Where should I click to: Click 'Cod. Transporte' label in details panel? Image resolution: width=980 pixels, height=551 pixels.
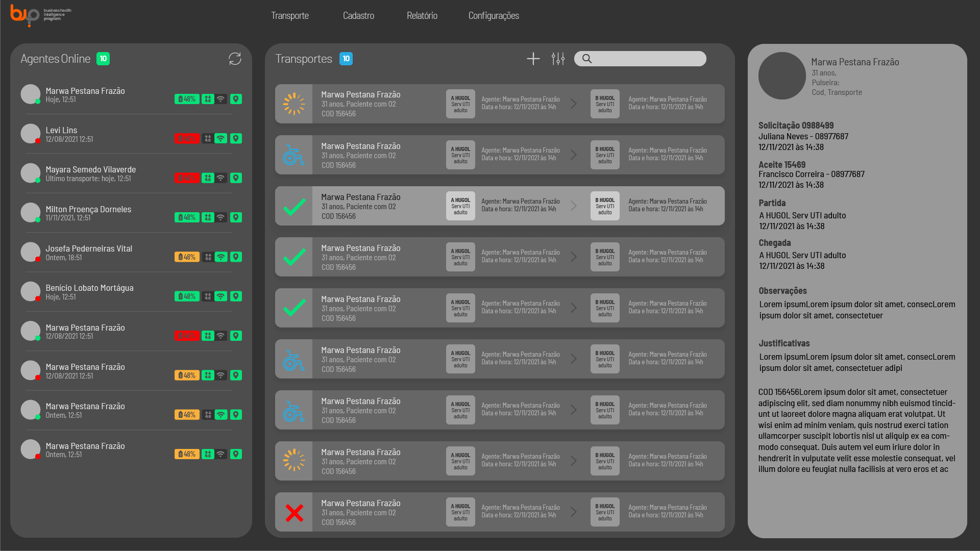[837, 92]
